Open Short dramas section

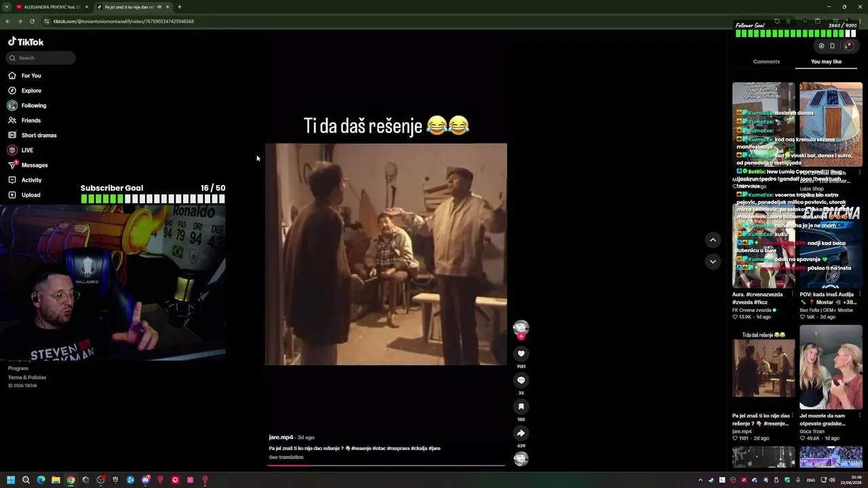[x=33, y=135]
